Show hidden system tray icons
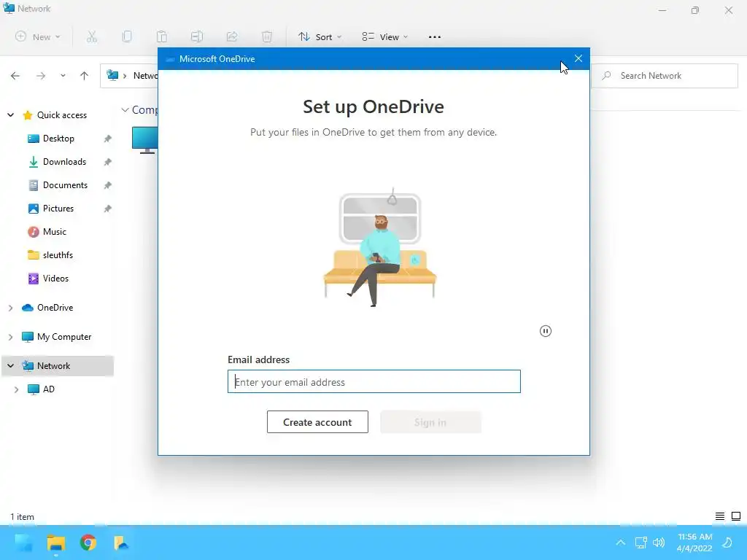747x560 pixels. pyautogui.click(x=620, y=542)
